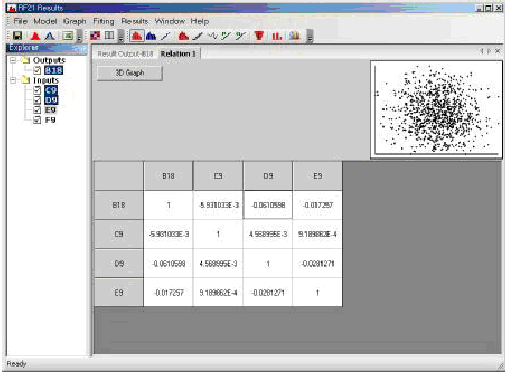505x372 pixels.
Task: Click the red histogram toolbar icon
Action: point(137,35)
